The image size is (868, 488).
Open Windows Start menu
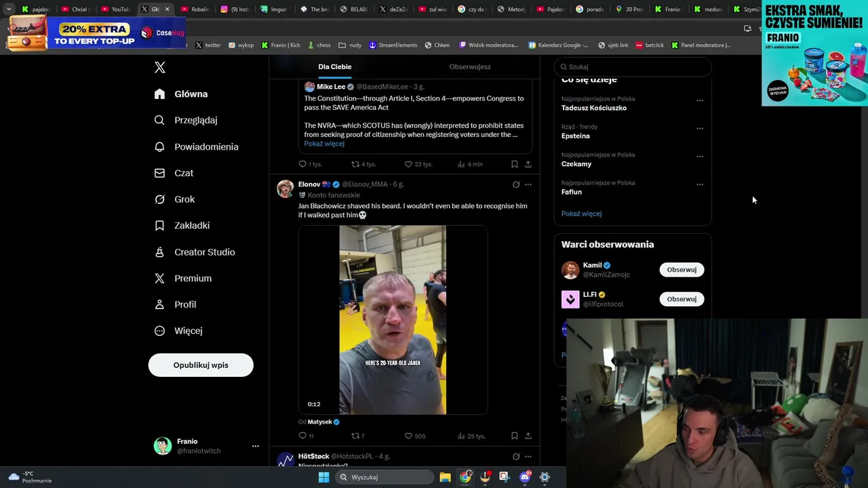click(323, 477)
